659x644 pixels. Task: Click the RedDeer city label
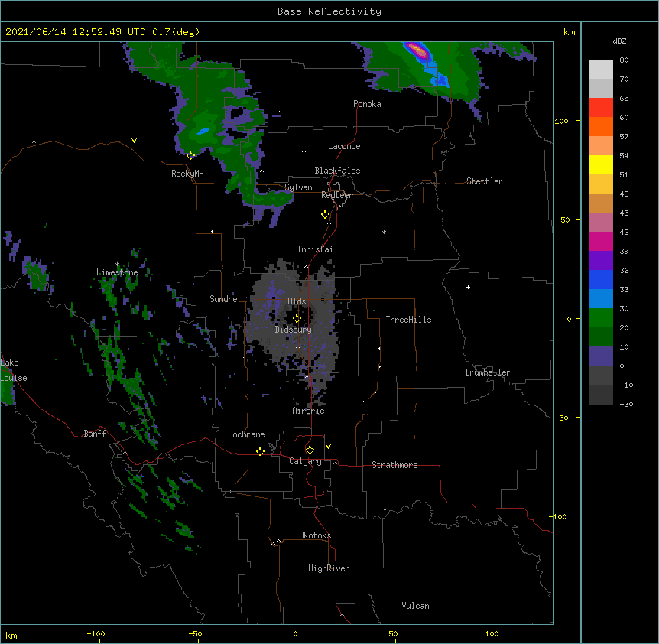336,195
